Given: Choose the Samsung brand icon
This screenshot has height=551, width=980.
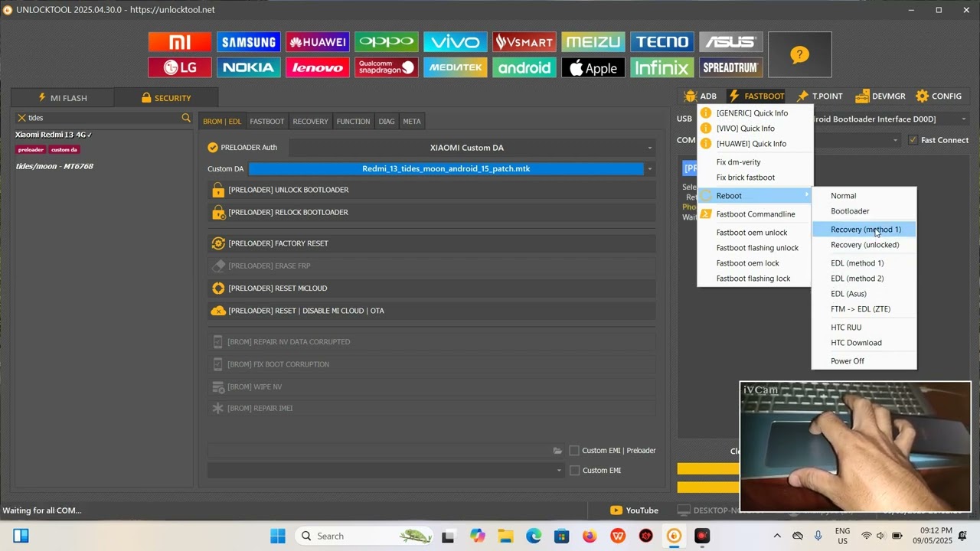Looking at the screenshot, I should pyautogui.click(x=249, y=41).
